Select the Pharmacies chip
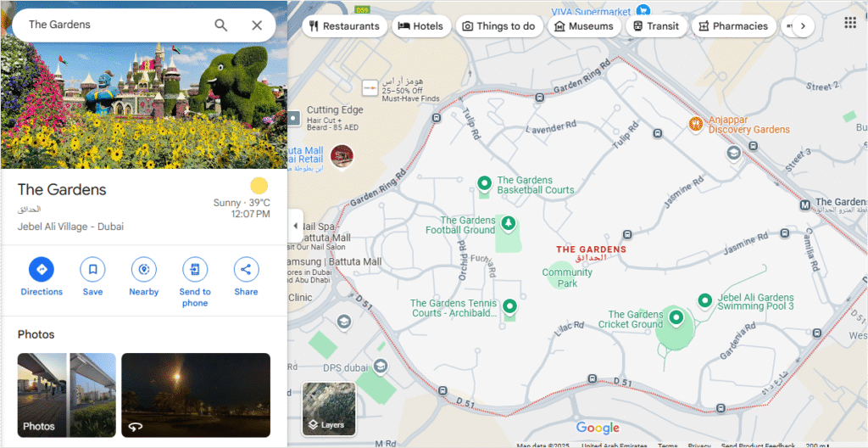The height and width of the screenshot is (448, 868). coord(733,26)
